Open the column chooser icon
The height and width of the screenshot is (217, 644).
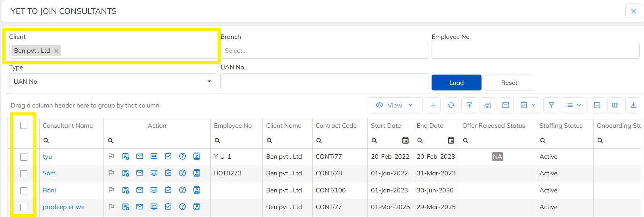[615, 105]
